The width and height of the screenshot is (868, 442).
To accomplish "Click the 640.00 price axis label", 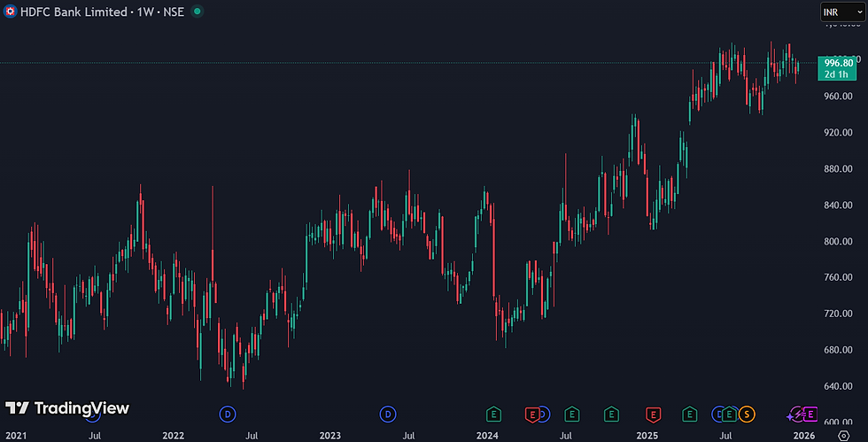I will [x=838, y=386].
